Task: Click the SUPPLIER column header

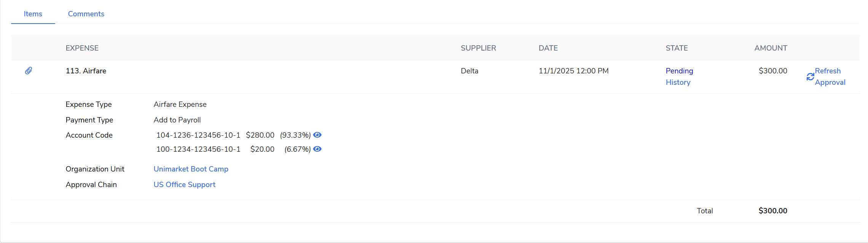Action: (x=478, y=48)
